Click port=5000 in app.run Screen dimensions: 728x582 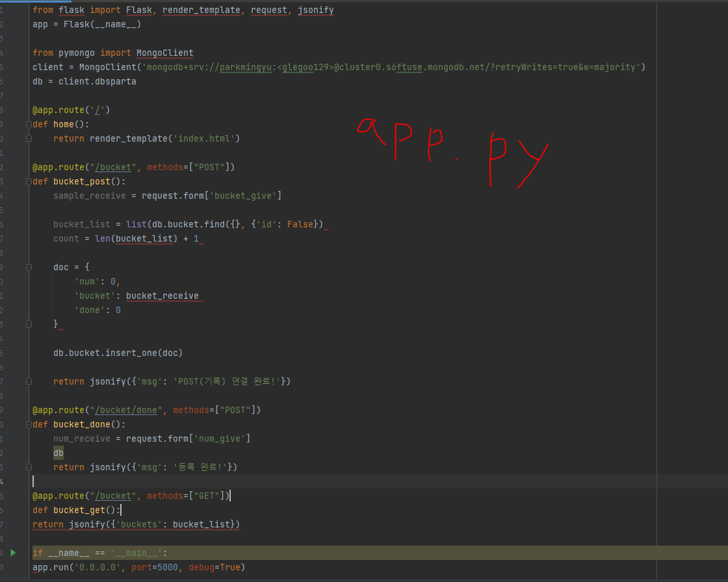[x=155, y=567]
